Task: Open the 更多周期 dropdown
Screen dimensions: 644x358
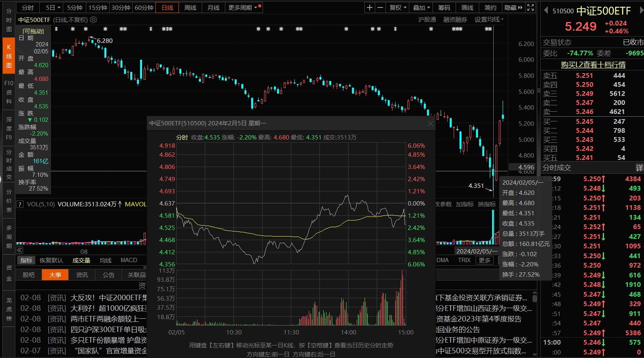Action: [x=243, y=7]
